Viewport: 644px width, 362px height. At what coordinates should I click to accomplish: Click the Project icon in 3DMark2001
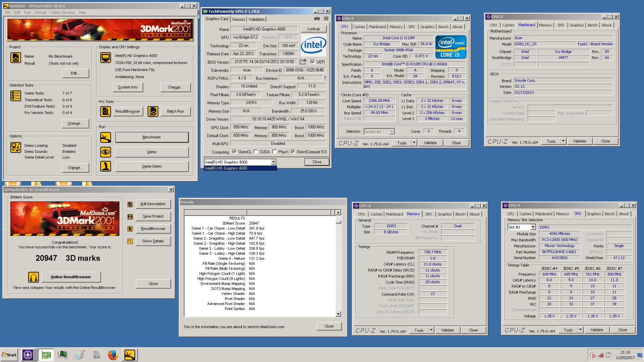pos(16,58)
